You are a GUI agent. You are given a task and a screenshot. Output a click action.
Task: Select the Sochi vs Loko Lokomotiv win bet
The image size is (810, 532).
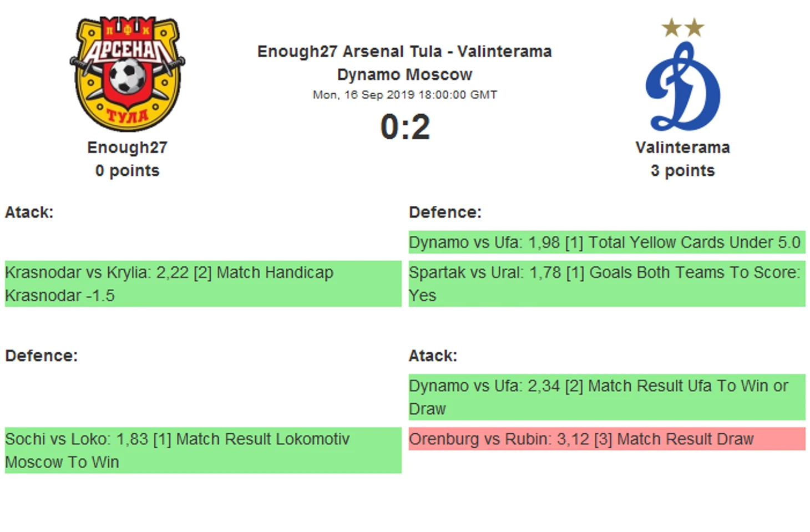pos(203,450)
